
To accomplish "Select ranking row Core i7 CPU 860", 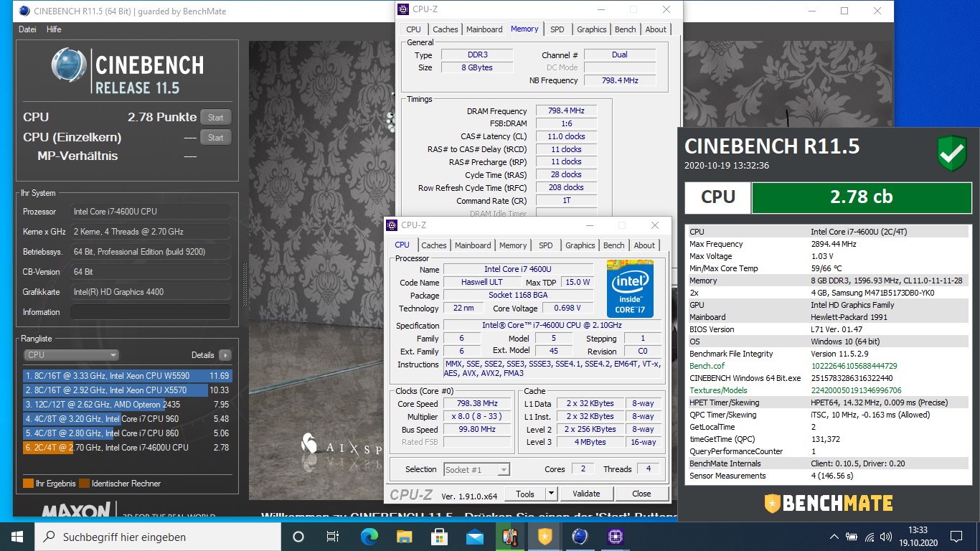I will [x=127, y=433].
